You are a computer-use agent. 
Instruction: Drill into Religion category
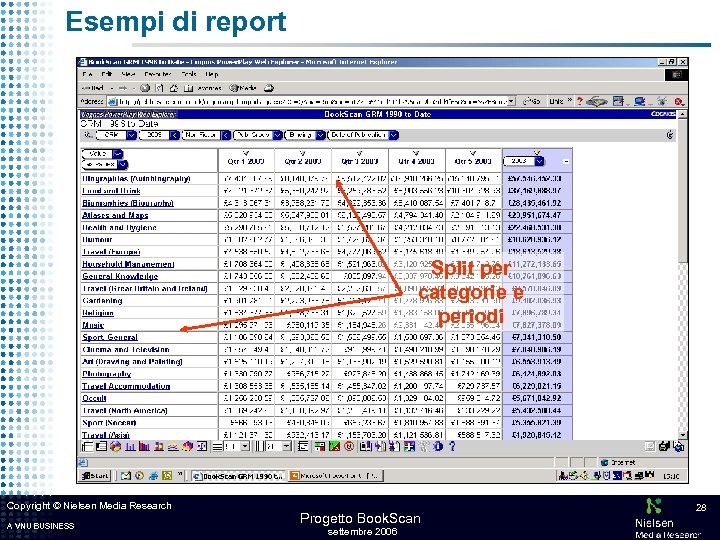(98, 313)
